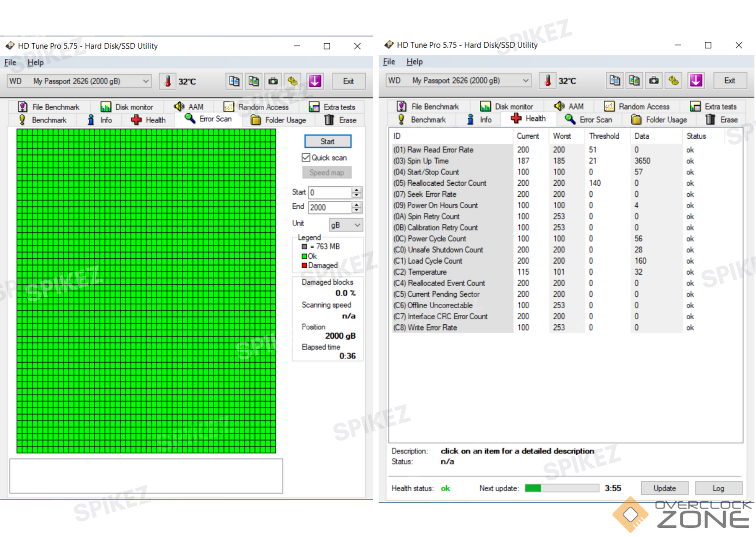Screen dimensions: 756x537
Task: Click the Error Scan magnifier icon
Action: 189,119
